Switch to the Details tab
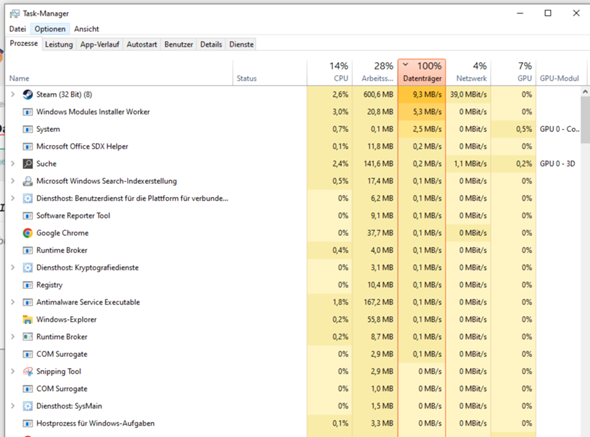The image size is (590, 437). click(211, 44)
